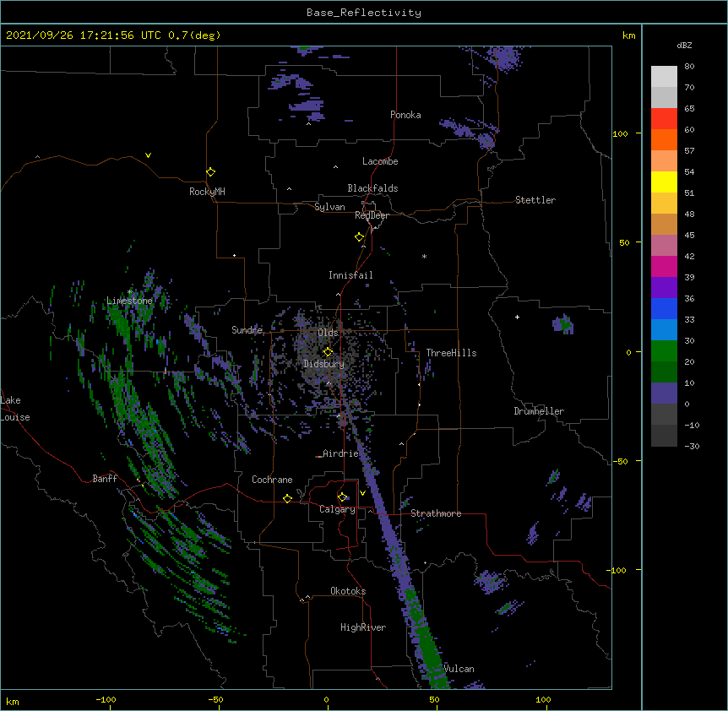Select the royal blue 33-36 dBZ swatch
This screenshot has height=711, width=728.
click(664, 308)
